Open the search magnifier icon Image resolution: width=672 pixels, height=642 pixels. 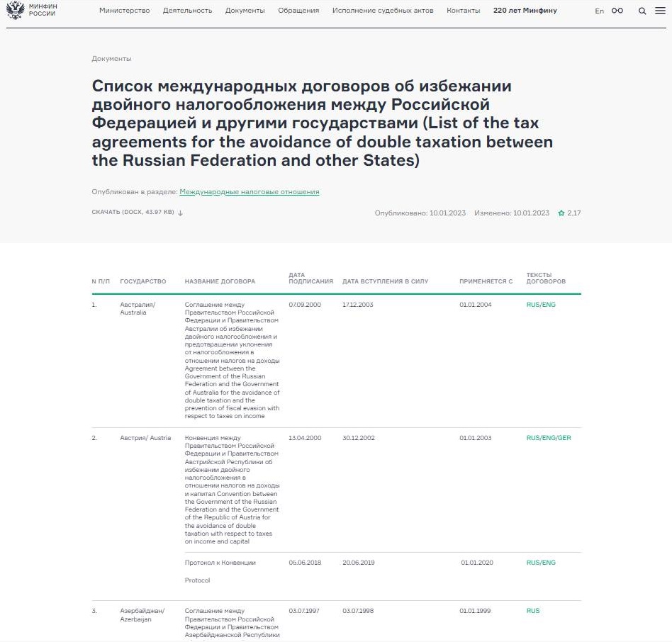pos(642,11)
